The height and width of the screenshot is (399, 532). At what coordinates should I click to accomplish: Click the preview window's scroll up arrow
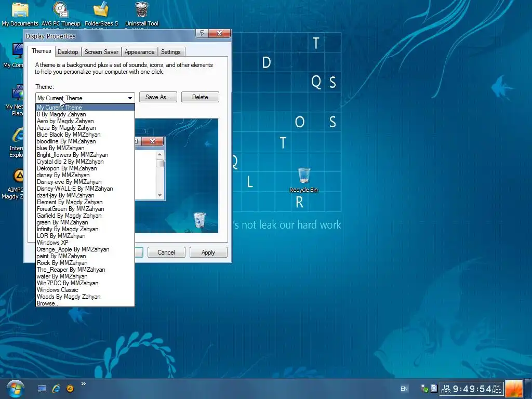coord(160,155)
